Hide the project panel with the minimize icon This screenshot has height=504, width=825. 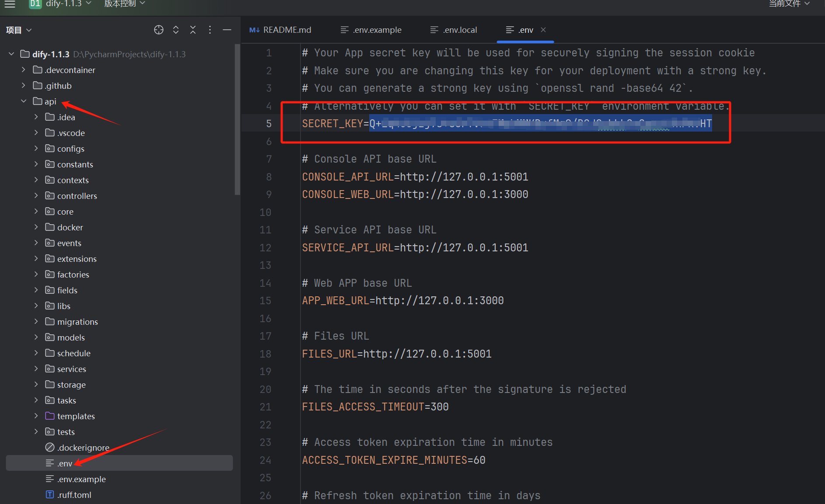click(227, 30)
